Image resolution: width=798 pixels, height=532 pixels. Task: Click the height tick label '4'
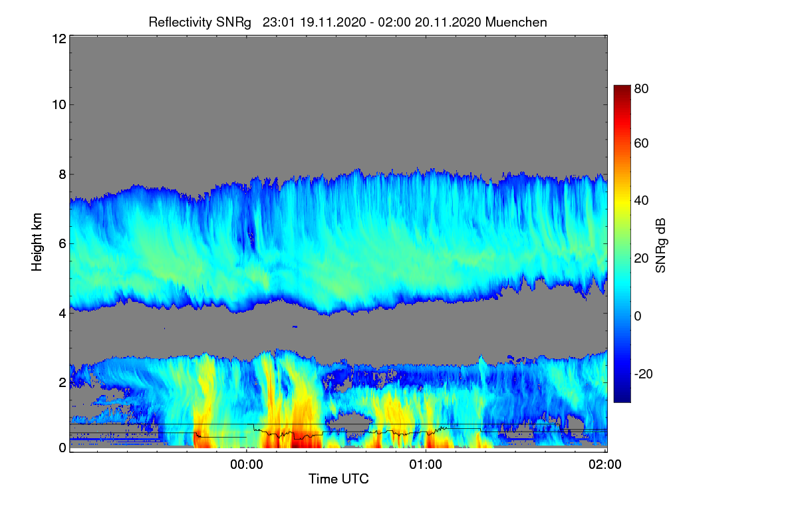(62, 313)
